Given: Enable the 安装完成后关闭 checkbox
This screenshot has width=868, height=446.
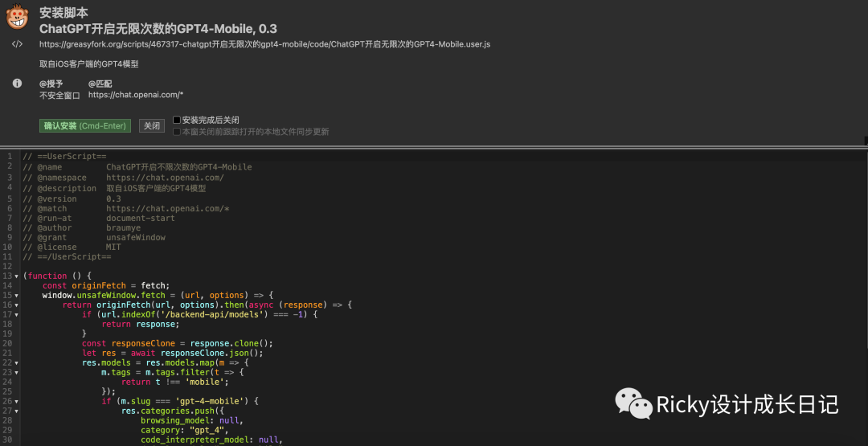Looking at the screenshot, I should (177, 120).
